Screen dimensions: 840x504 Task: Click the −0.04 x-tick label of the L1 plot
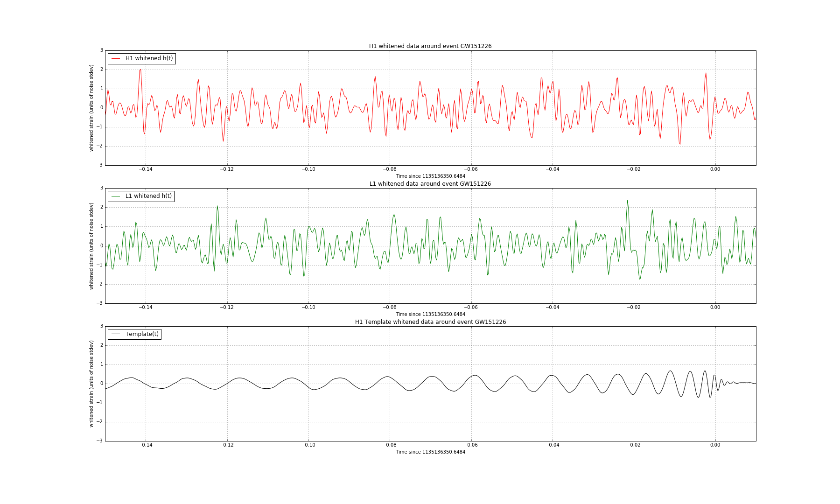pos(553,307)
